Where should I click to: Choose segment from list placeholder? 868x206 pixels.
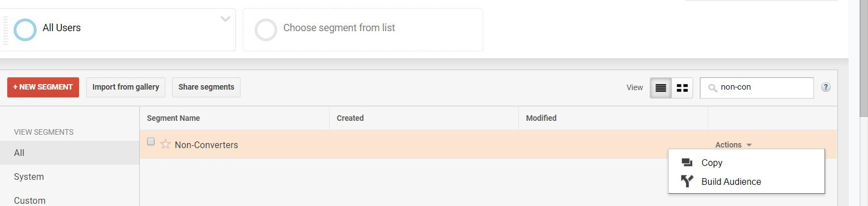click(363, 30)
